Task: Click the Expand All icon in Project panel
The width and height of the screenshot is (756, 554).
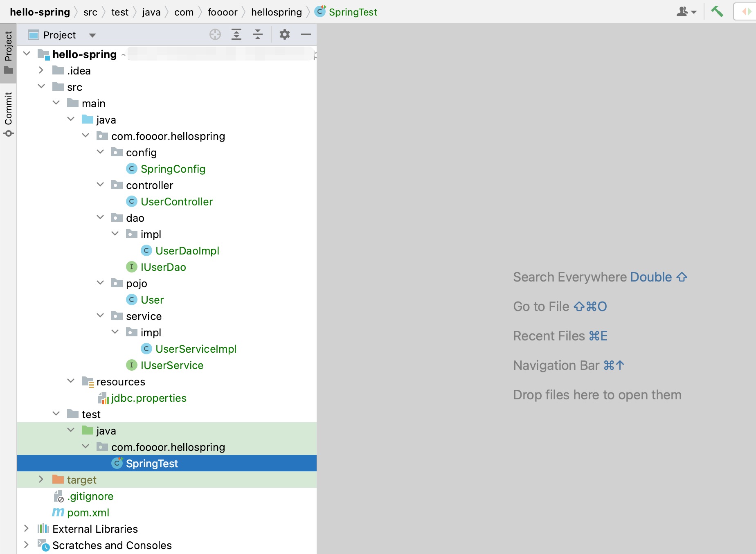Action: pos(236,35)
